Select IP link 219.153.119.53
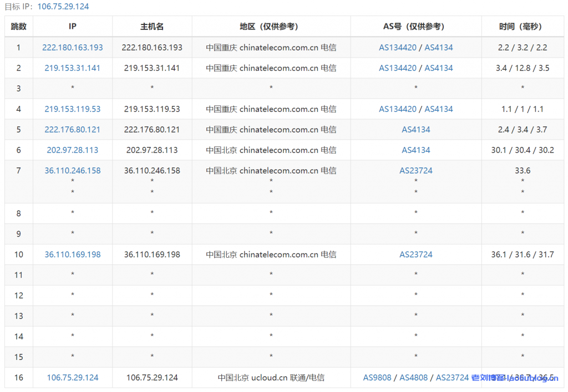 coord(73,109)
